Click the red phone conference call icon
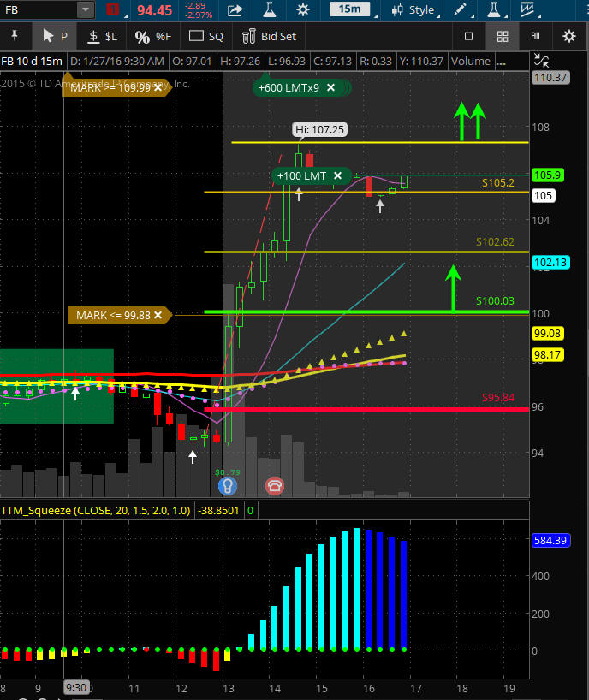The height and width of the screenshot is (700, 589). coord(274,486)
